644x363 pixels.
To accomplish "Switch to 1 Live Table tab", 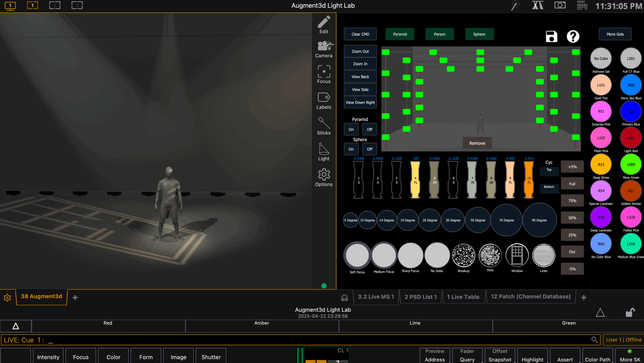I will [463, 297].
